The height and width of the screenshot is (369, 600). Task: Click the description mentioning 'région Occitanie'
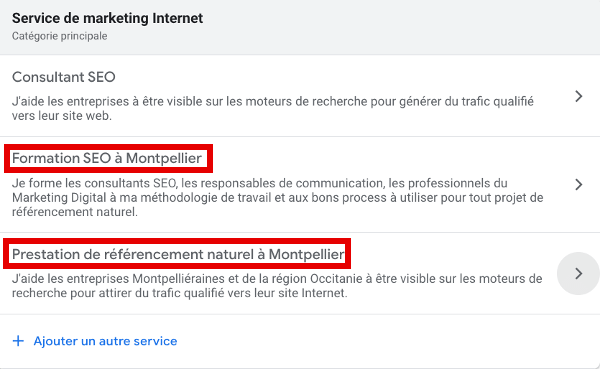click(277, 286)
